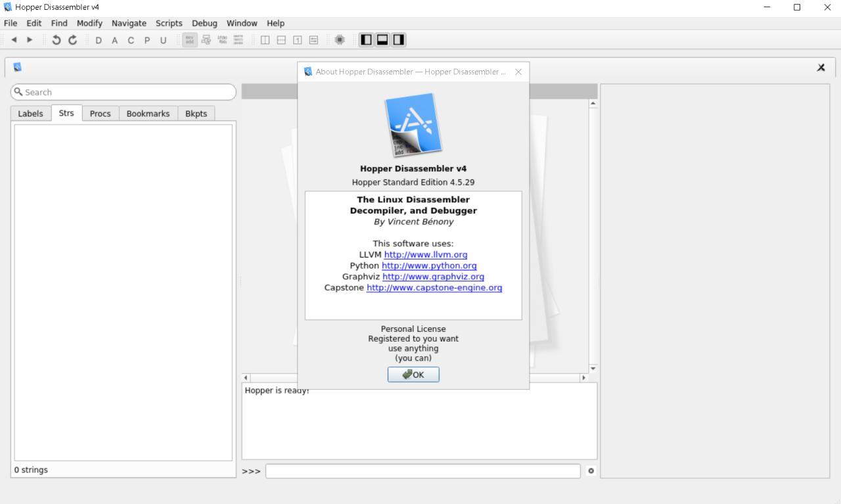Click the console options button beside input
841x504 pixels.
[x=591, y=471]
